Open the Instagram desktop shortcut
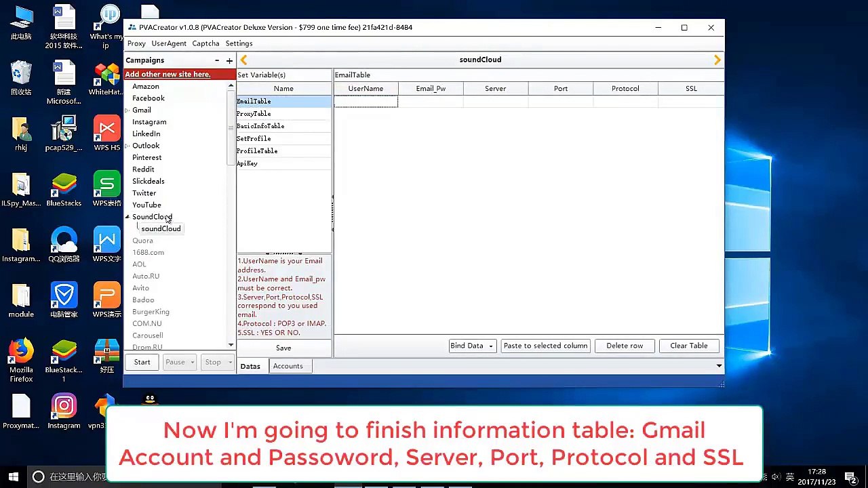 point(64,411)
